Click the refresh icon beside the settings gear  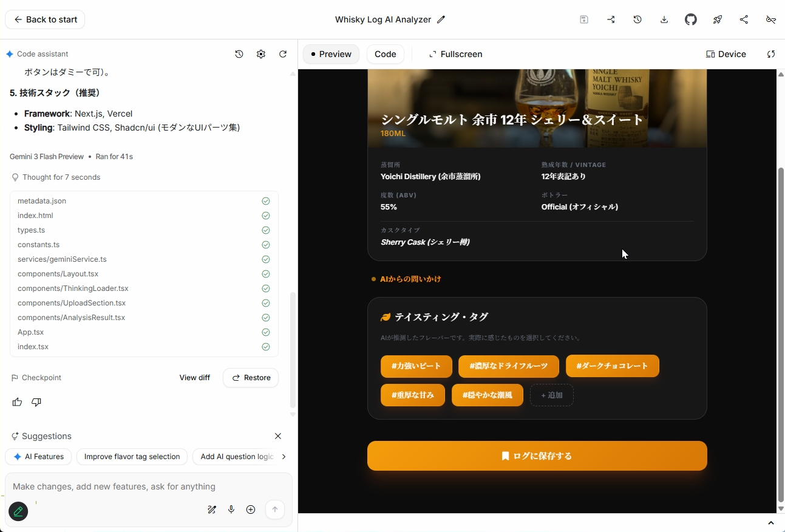[283, 54]
